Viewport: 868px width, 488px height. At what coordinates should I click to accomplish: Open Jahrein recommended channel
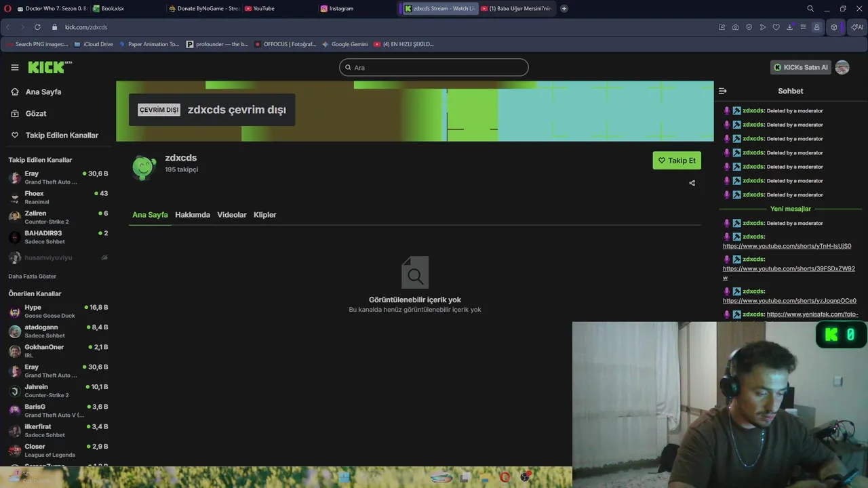[58, 390]
